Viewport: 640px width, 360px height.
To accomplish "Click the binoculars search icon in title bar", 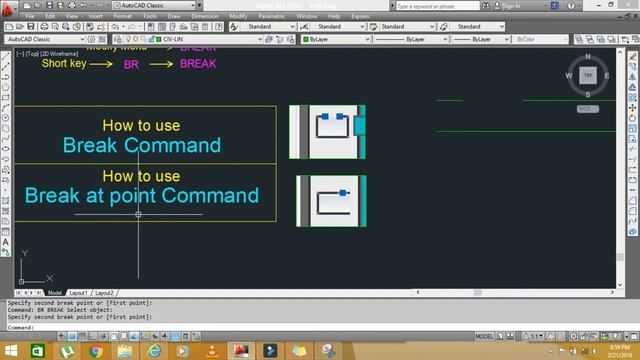I will pos(486,5).
